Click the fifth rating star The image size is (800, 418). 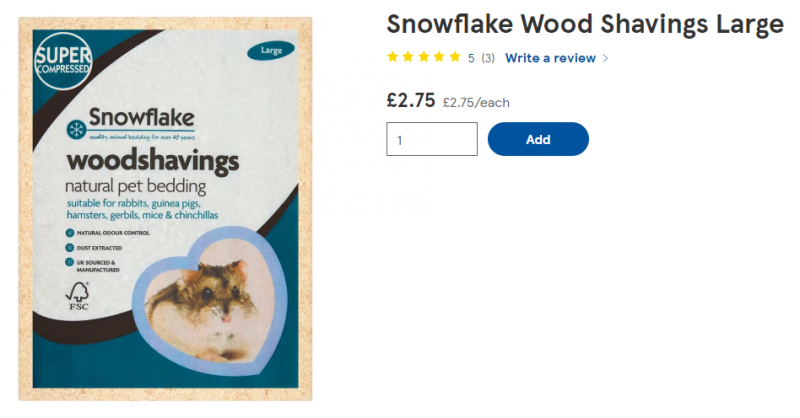(455, 57)
